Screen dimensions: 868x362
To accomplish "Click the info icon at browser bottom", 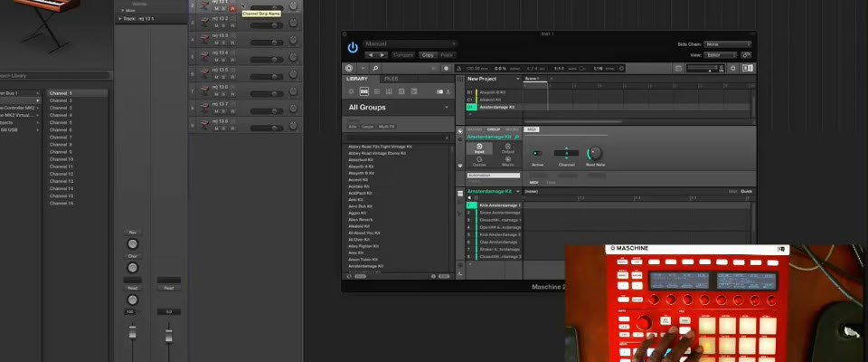I will coord(433,275).
